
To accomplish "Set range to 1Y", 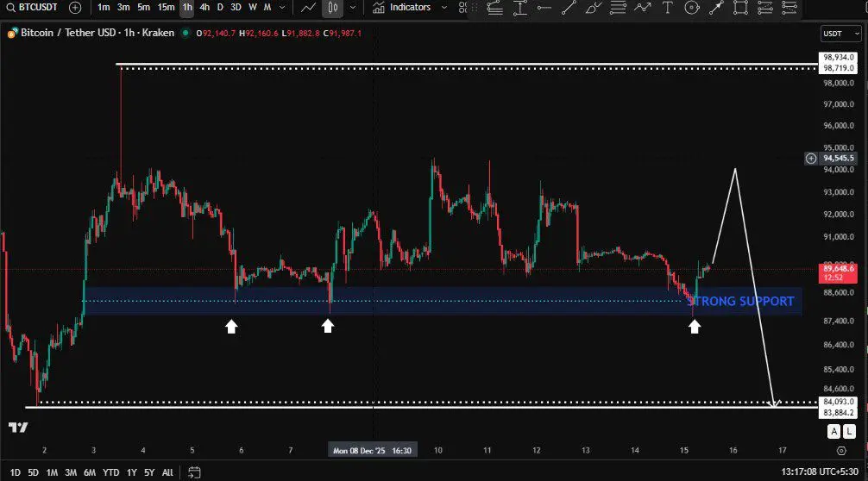I will tap(132, 472).
